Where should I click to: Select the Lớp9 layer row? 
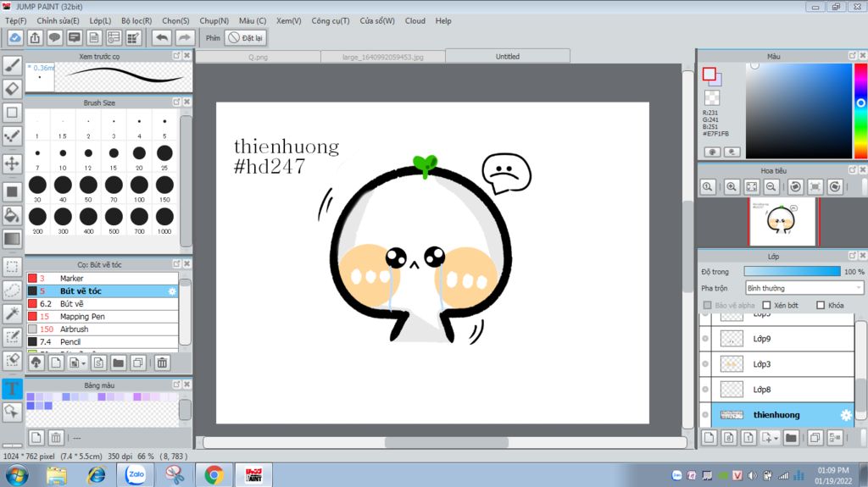(x=782, y=339)
